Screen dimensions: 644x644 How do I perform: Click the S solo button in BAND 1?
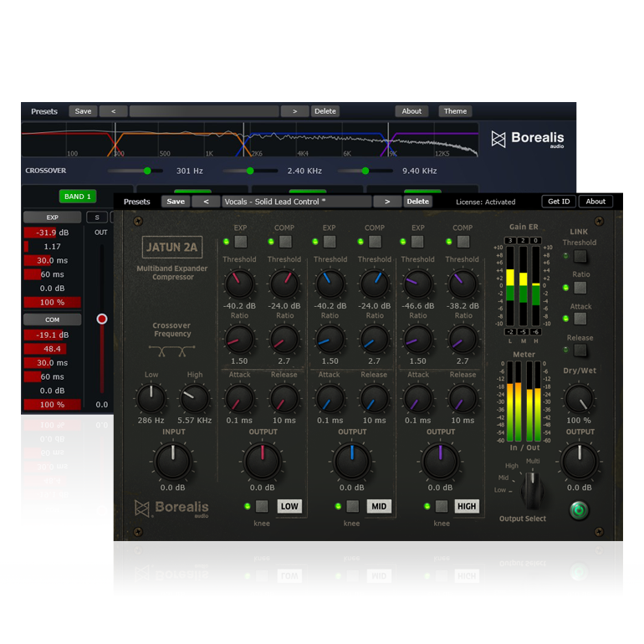tap(97, 217)
